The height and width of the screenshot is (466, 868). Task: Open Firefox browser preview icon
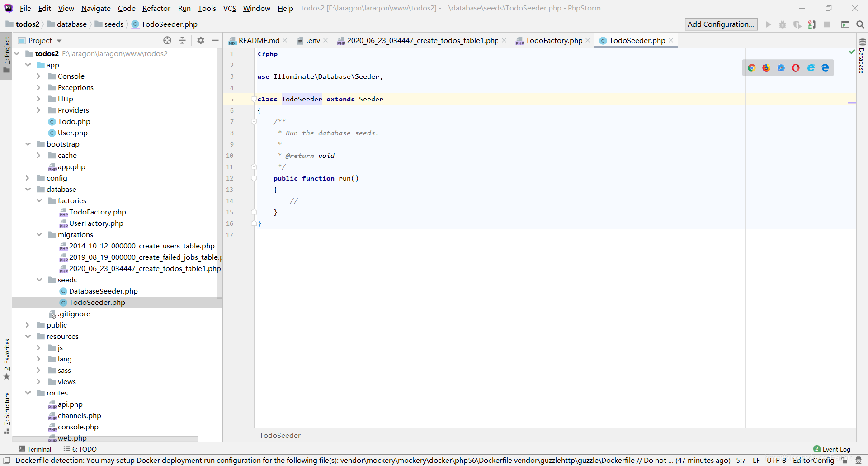(766, 68)
